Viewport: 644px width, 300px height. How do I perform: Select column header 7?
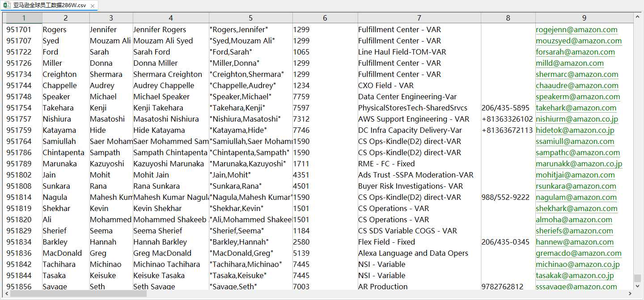419,18
